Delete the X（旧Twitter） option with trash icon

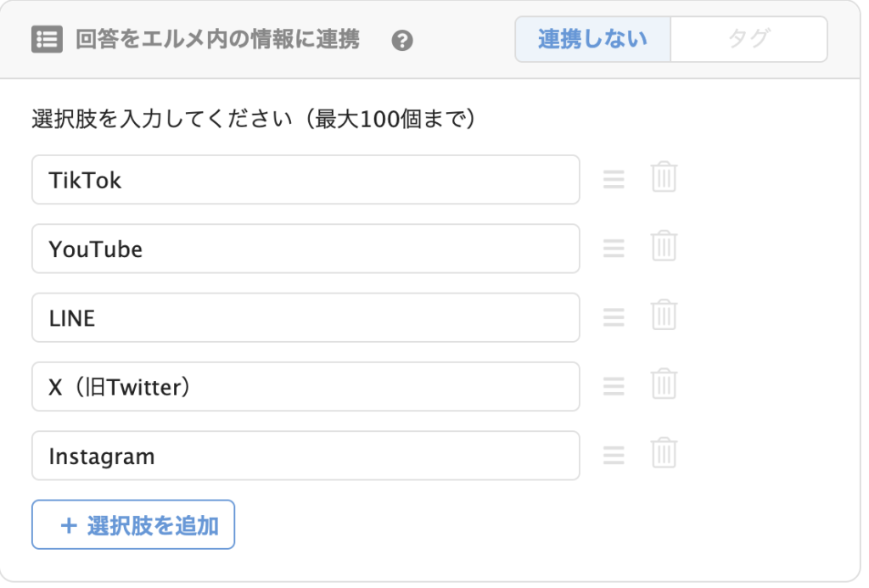pos(664,384)
